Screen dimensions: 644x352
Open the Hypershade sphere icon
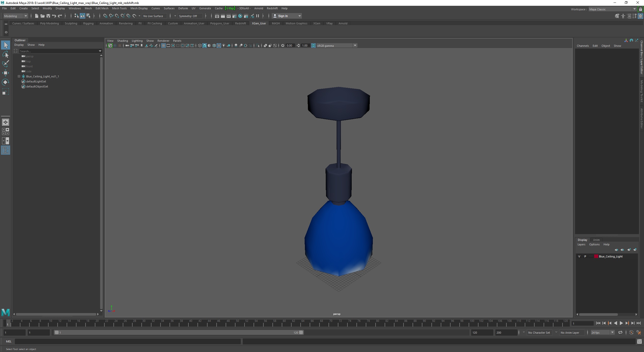click(240, 16)
